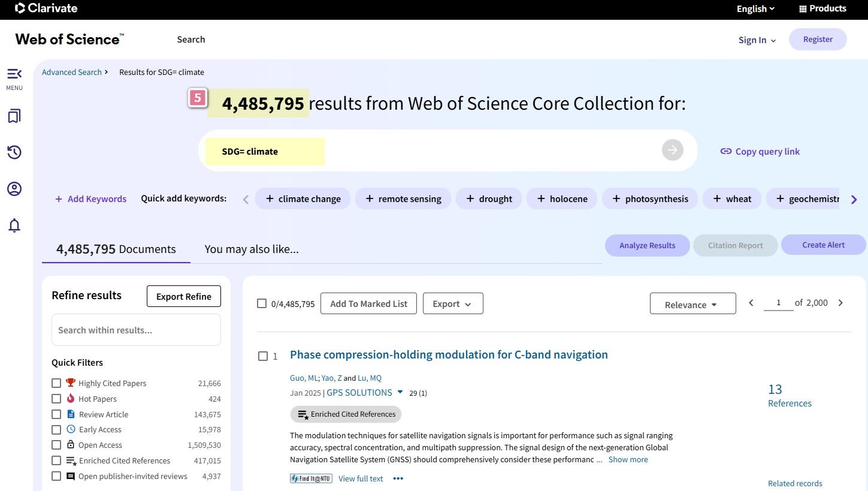Viewport: 868px width, 491px height.
Task: Open Phase compression-holding modulation article title
Action: coord(449,354)
